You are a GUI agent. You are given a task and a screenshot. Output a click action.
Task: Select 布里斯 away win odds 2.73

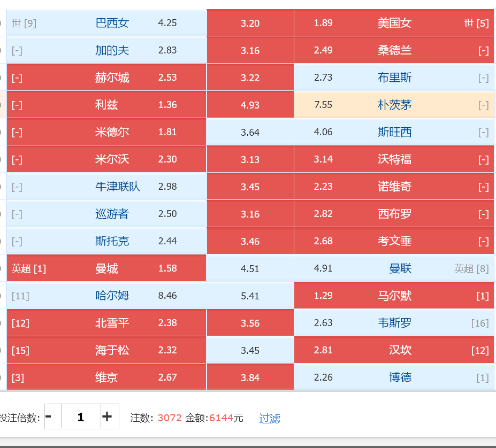click(394, 77)
